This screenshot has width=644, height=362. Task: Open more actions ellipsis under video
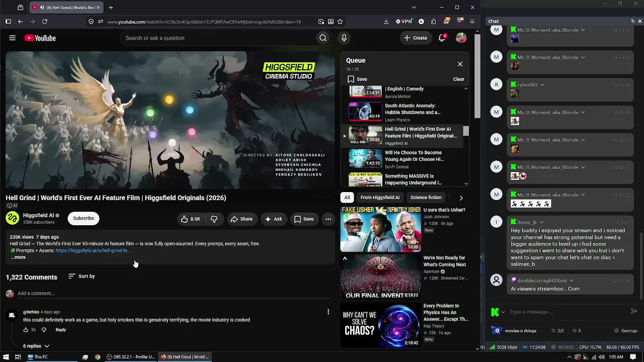(328, 219)
